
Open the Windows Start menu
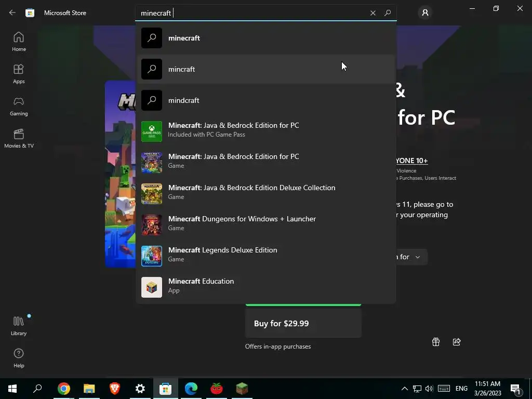coord(12,389)
